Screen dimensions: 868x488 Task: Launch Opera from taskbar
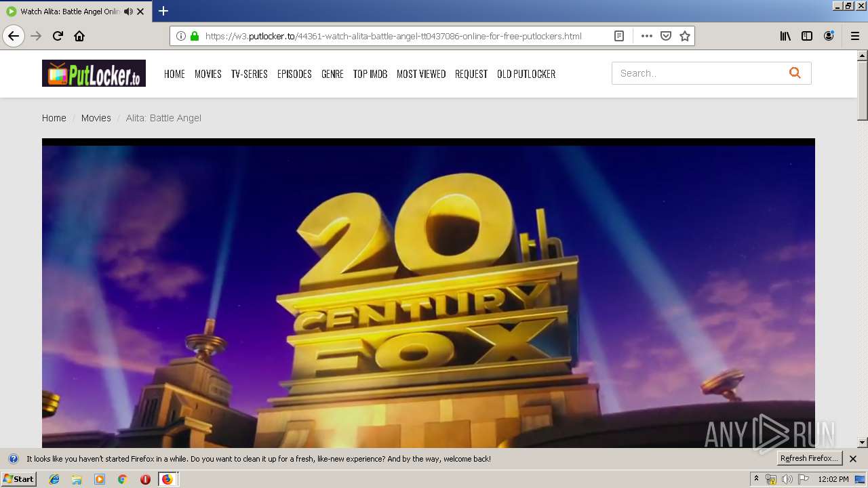click(x=145, y=479)
